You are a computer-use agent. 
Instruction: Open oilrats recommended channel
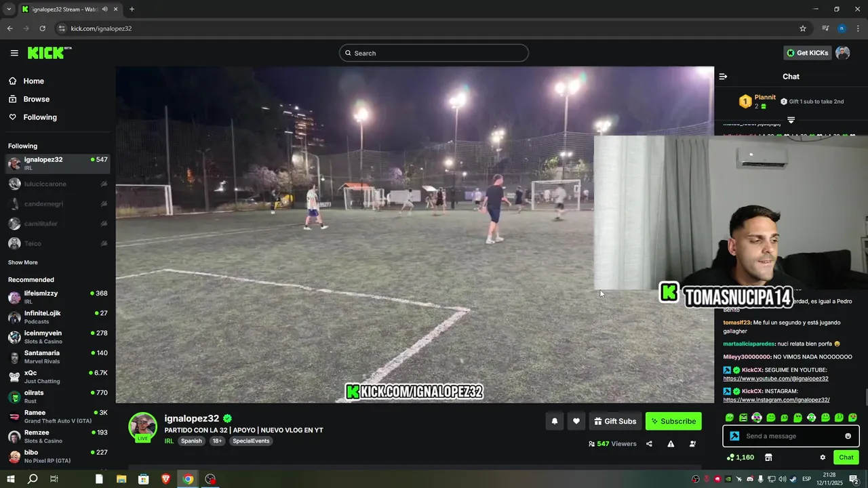click(x=58, y=396)
